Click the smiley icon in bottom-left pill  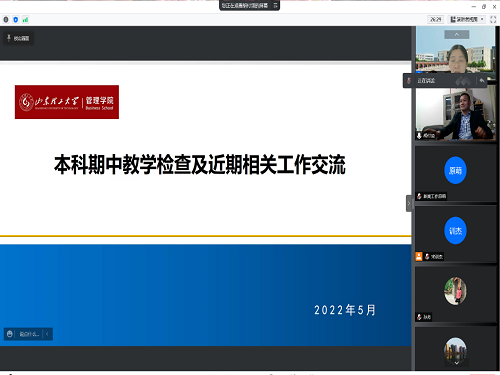[x=10, y=334]
